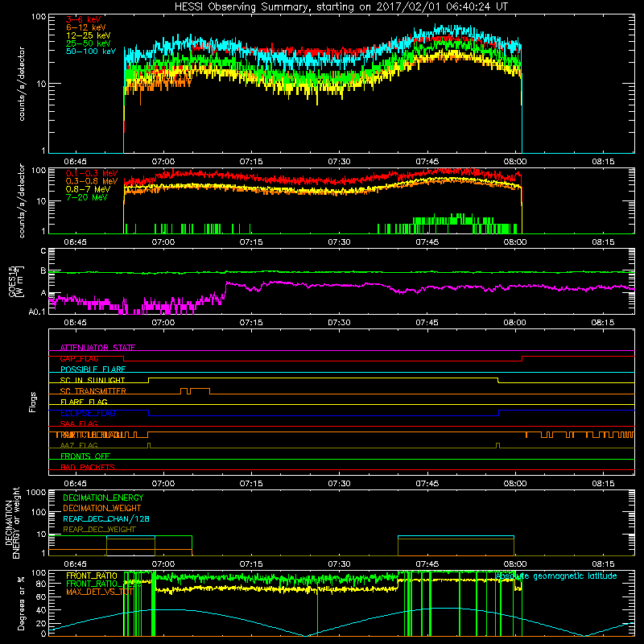Click 08:00 tick under the MeV count panel
The image size is (644, 644).
tap(515, 242)
